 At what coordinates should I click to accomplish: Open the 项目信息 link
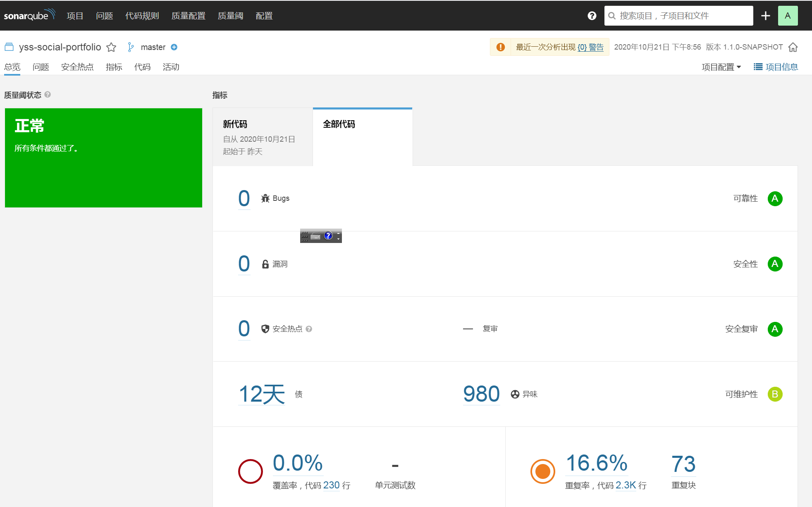[x=781, y=67]
